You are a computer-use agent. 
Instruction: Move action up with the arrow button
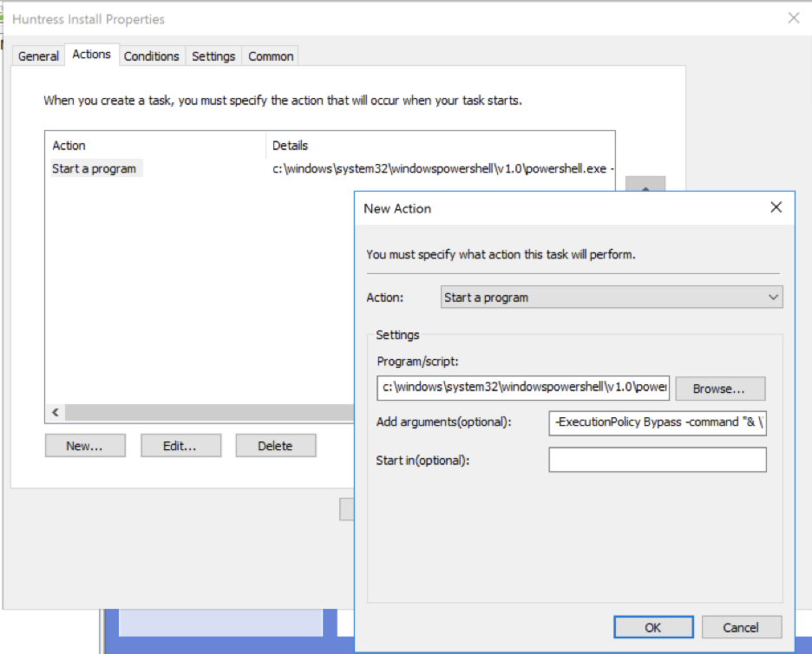[645, 184]
